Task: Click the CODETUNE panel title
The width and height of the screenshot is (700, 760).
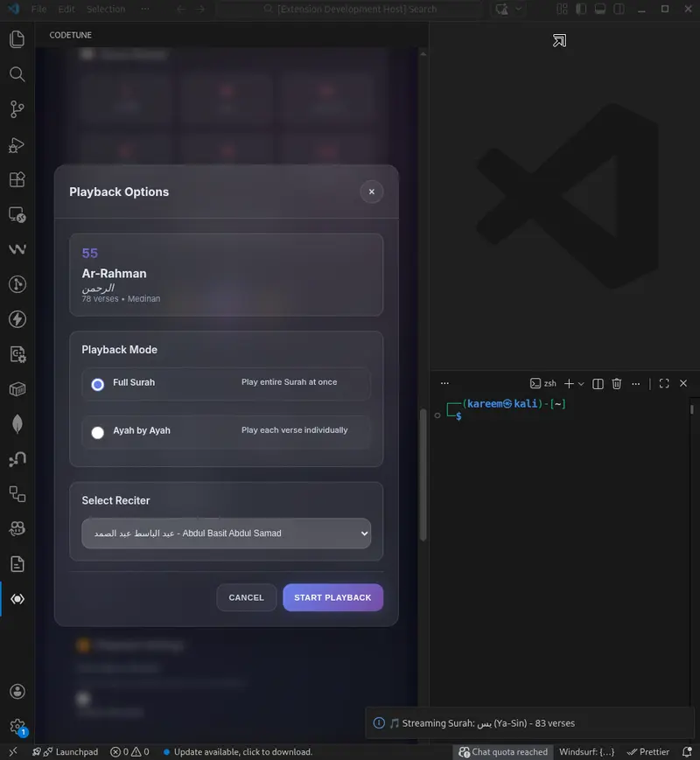Action: [70, 35]
